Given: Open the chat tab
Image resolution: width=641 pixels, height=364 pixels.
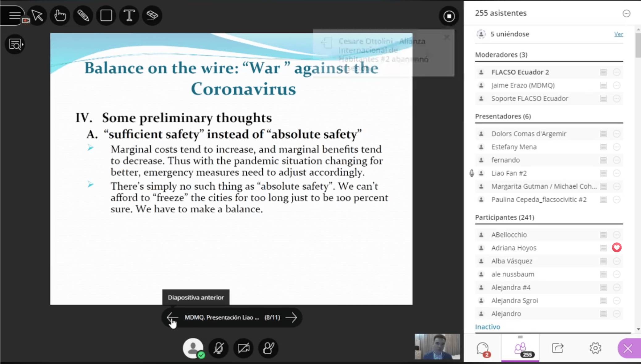Looking at the screenshot, I should (x=483, y=349).
